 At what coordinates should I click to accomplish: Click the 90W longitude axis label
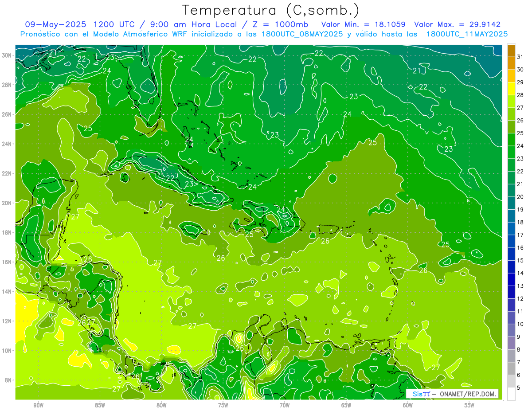38,405
